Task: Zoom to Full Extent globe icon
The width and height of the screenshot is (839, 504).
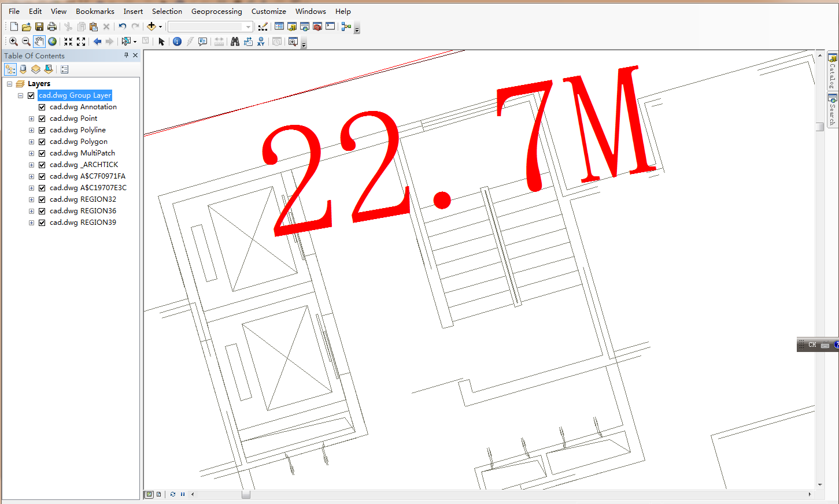Action: [x=53, y=42]
